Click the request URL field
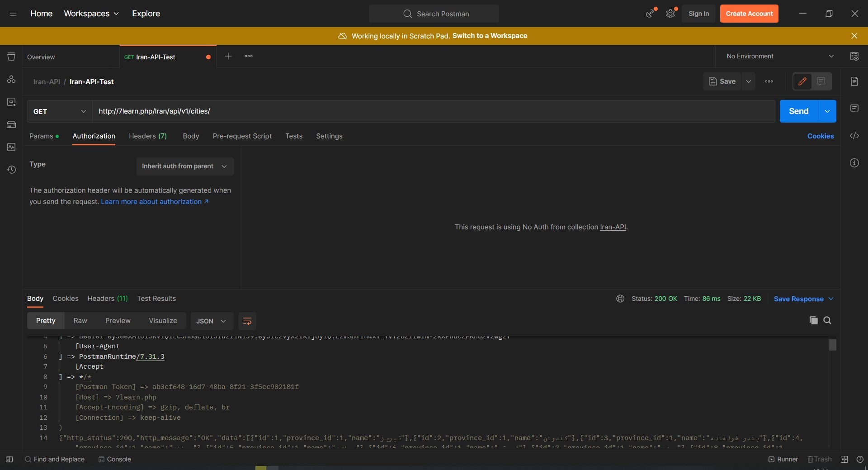868x470 pixels. (434, 111)
